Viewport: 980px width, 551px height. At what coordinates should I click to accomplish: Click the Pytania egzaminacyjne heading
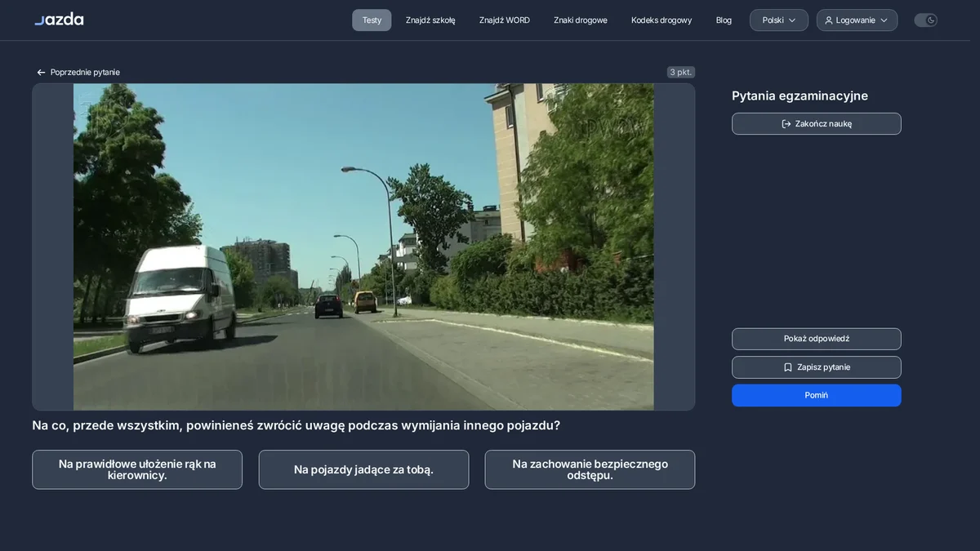[x=800, y=96]
